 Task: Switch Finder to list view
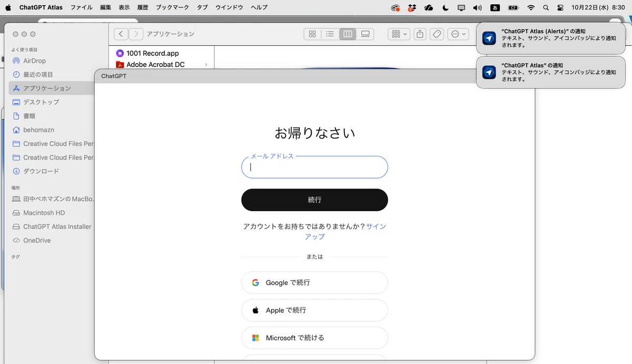pos(330,34)
